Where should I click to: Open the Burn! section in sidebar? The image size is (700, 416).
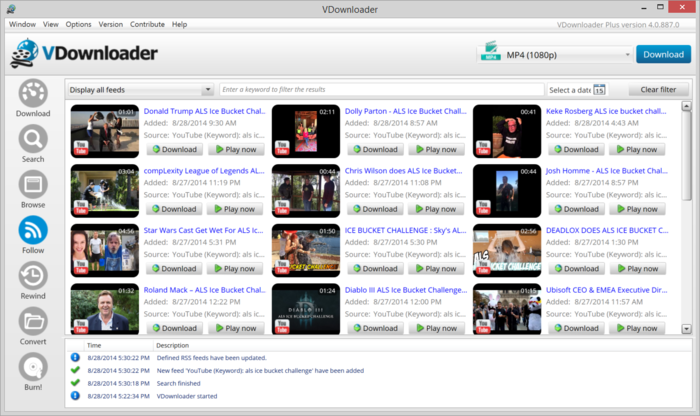[x=33, y=371]
